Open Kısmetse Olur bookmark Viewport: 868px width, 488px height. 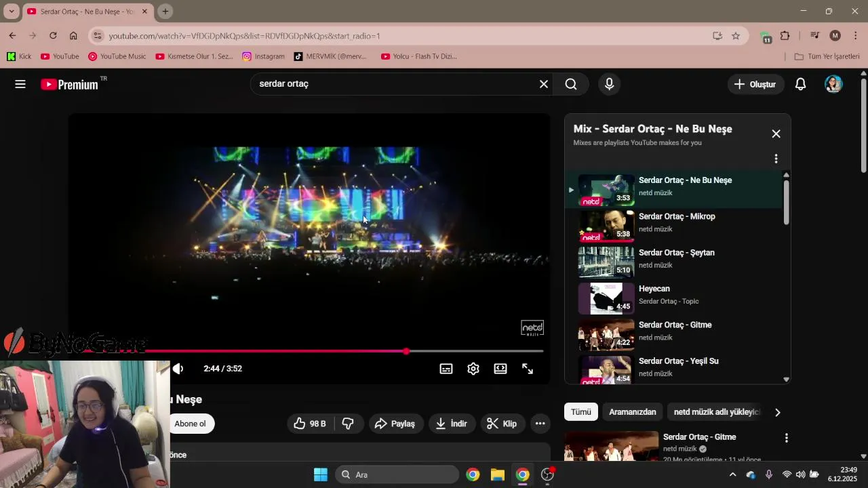pos(195,56)
